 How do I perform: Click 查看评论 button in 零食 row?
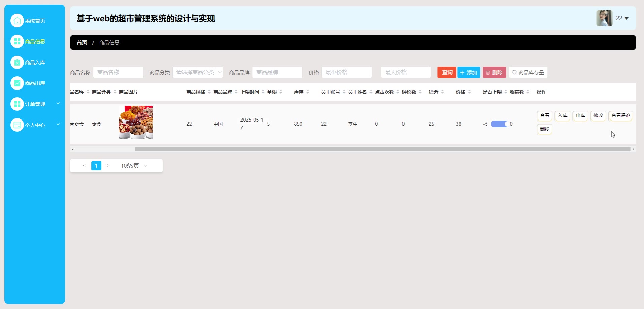(621, 115)
